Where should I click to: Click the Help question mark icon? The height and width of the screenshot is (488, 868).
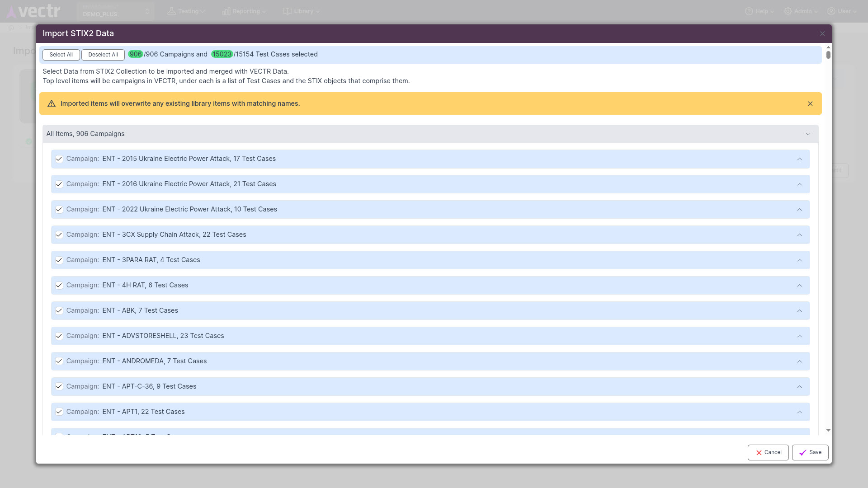click(749, 11)
